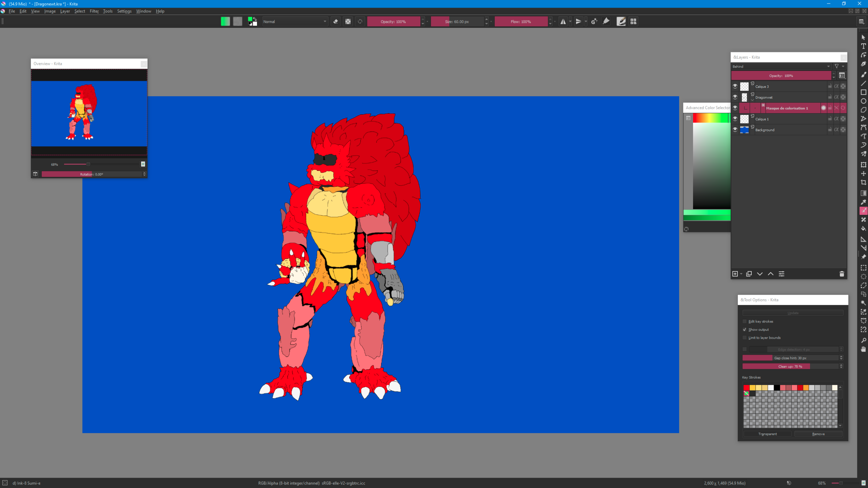The image size is (868, 488).
Task: Delete layer with trash icon
Action: tap(842, 274)
